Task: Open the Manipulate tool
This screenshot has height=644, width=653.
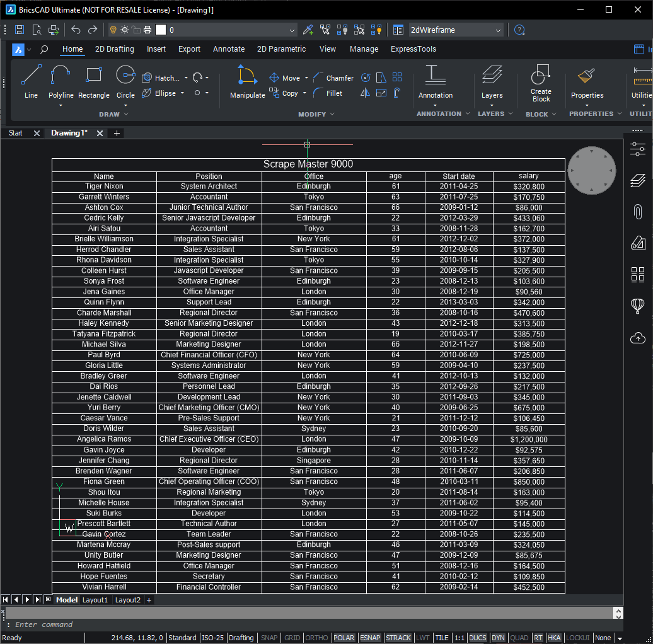Action: (247, 82)
